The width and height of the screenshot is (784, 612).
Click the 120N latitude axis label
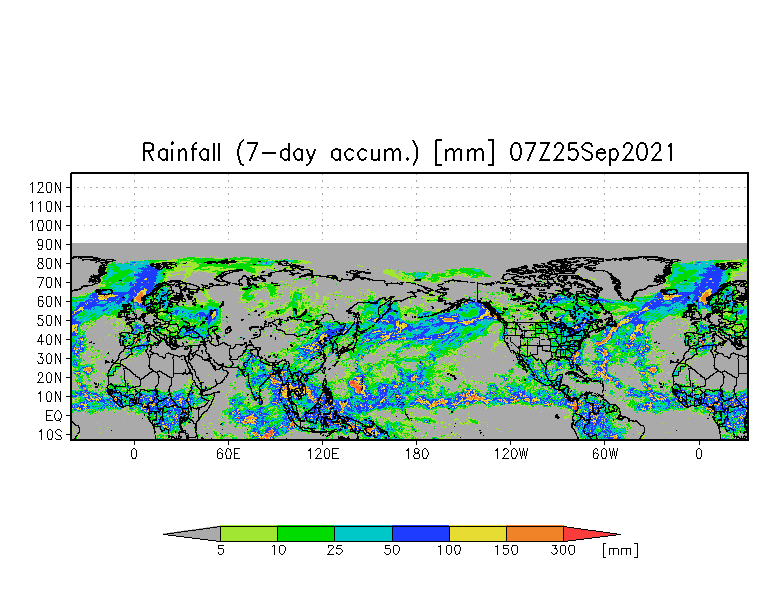(x=46, y=188)
